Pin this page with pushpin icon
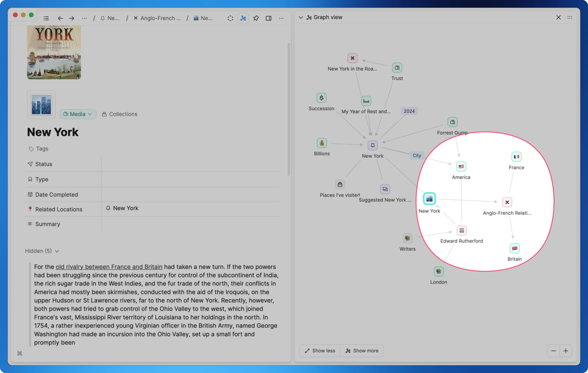 (256, 18)
